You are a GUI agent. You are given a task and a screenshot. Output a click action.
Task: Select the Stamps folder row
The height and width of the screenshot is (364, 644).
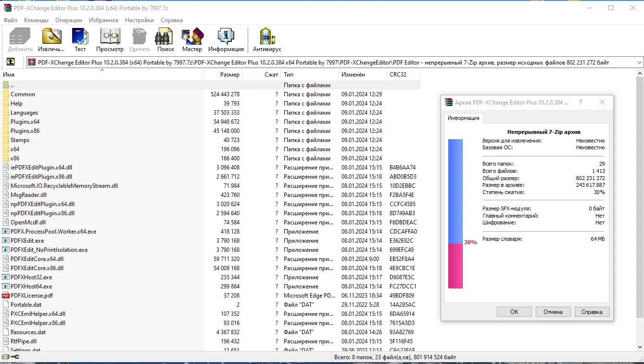211,140
